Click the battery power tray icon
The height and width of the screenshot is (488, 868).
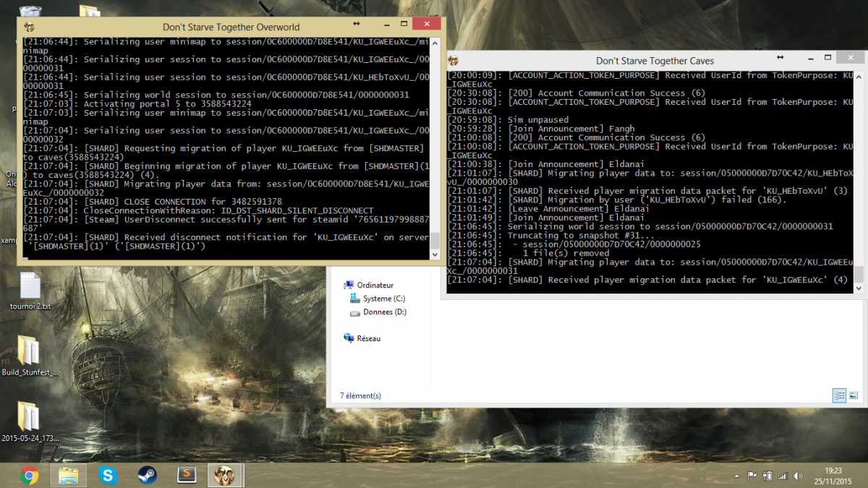(x=767, y=476)
